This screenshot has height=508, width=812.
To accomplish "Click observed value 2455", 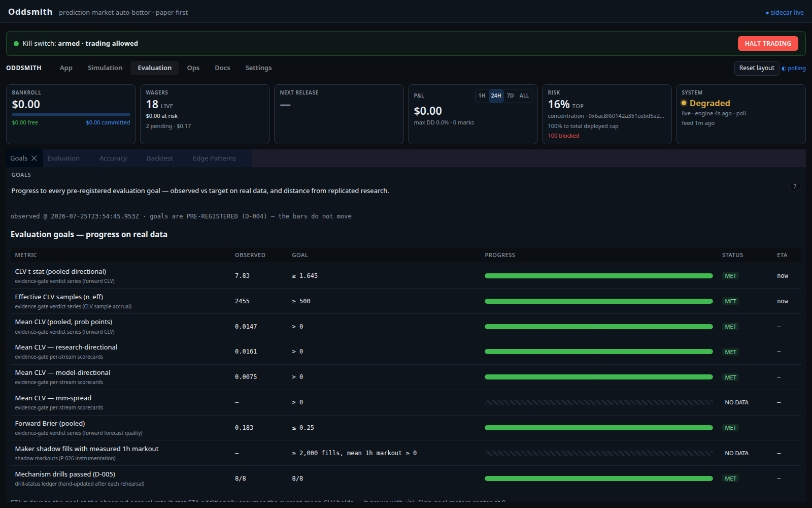I will click(x=242, y=301).
